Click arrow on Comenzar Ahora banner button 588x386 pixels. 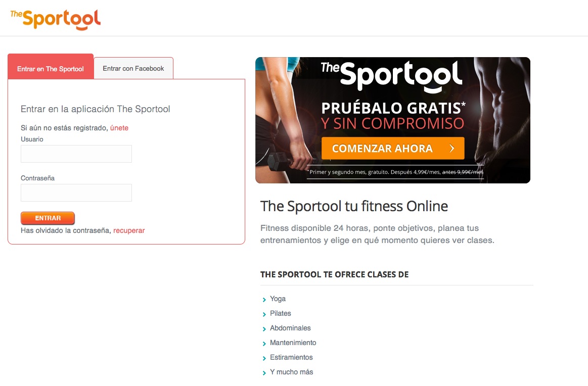click(x=452, y=149)
